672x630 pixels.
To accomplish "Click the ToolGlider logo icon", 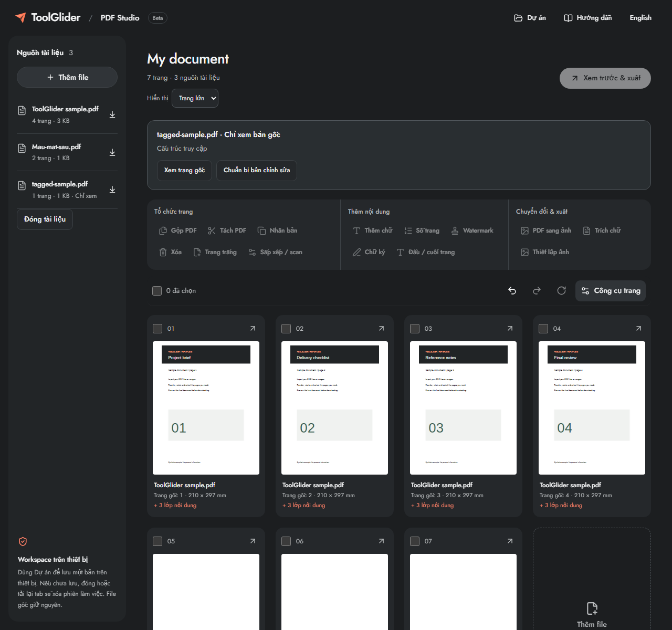I will point(20,17).
